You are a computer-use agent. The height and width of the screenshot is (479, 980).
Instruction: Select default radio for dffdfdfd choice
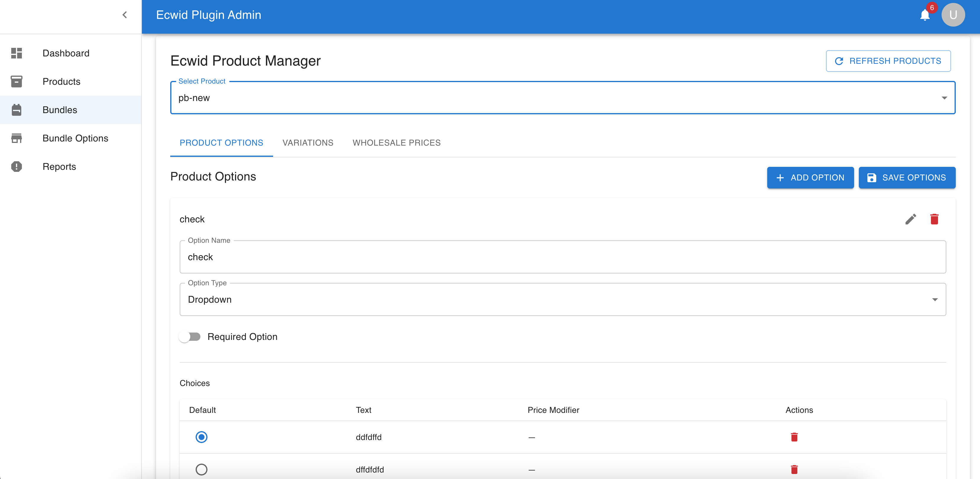point(201,470)
